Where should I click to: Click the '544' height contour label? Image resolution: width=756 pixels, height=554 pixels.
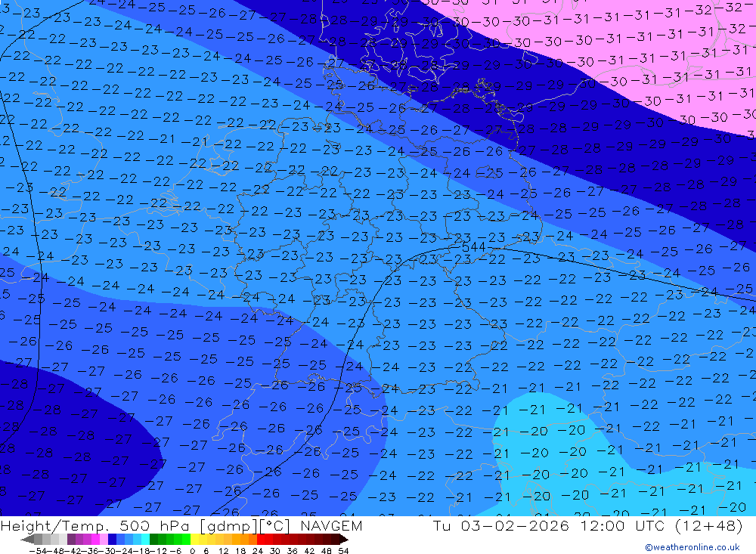point(473,247)
